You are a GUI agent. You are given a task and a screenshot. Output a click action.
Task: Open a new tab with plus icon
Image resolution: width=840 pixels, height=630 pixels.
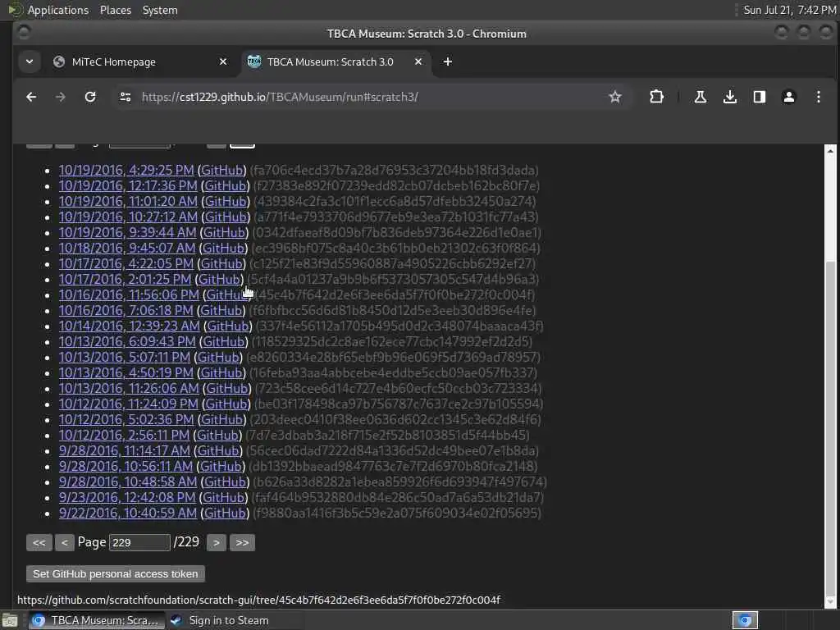point(448,62)
